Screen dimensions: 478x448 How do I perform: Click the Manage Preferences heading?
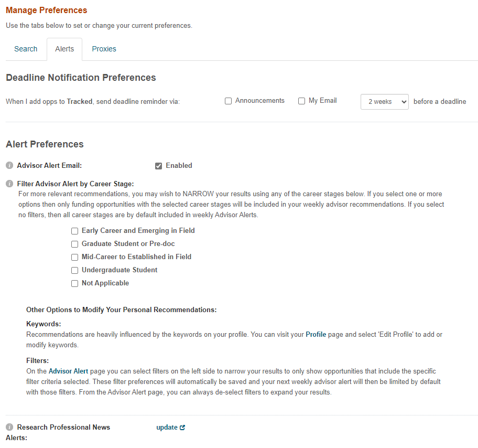click(x=47, y=10)
